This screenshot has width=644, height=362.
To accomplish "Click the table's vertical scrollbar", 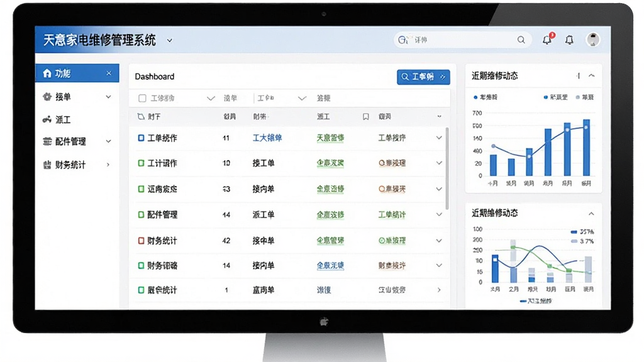I will (x=447, y=168).
